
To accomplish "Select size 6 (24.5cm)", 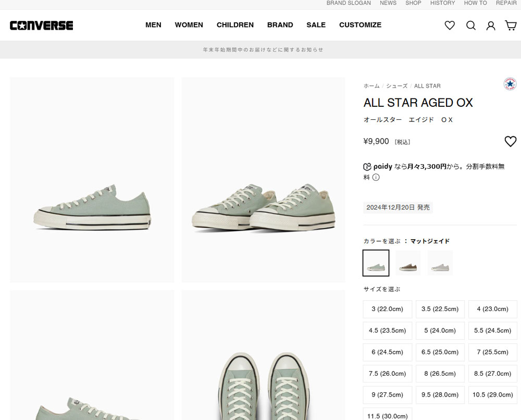I will click(x=388, y=352).
